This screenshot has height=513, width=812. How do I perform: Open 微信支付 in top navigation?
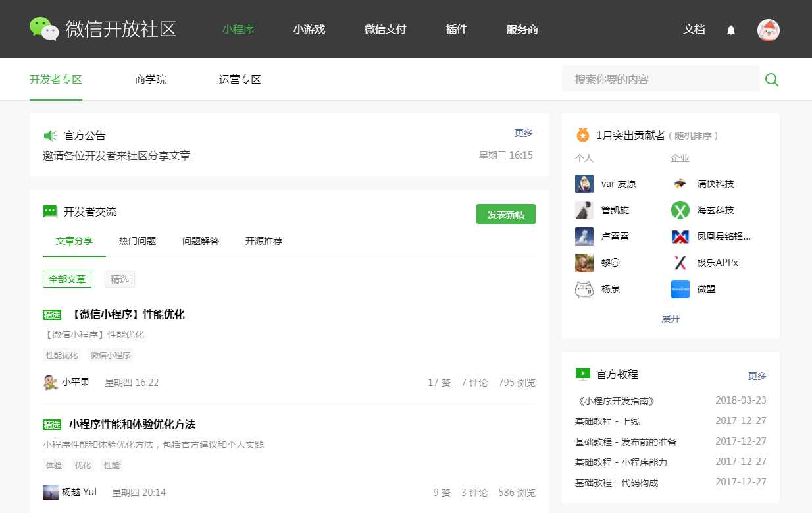click(x=385, y=29)
